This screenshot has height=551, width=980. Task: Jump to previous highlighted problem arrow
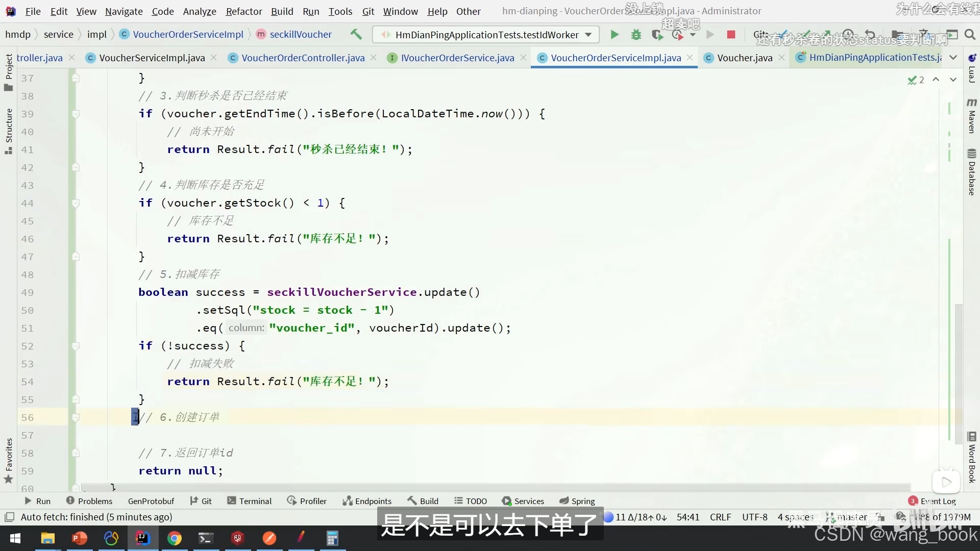click(936, 80)
